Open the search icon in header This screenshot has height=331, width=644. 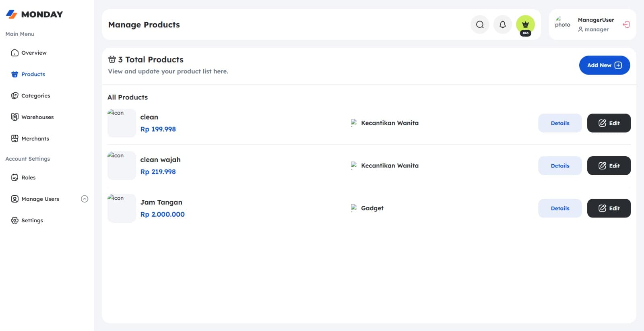point(480,25)
